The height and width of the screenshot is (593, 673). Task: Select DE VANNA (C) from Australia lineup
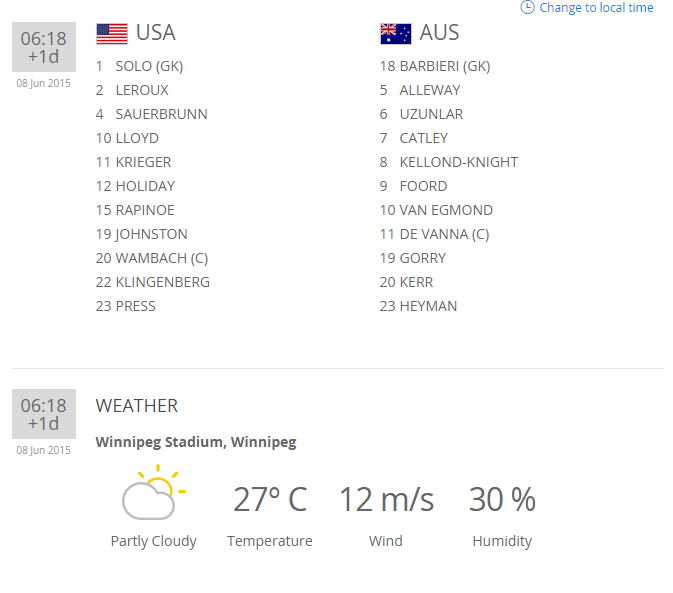(x=444, y=234)
